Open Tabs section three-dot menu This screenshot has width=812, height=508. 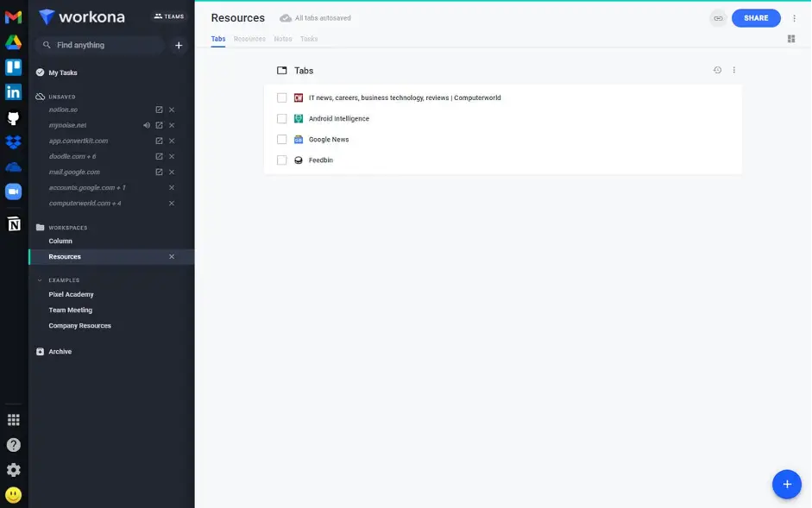point(733,70)
